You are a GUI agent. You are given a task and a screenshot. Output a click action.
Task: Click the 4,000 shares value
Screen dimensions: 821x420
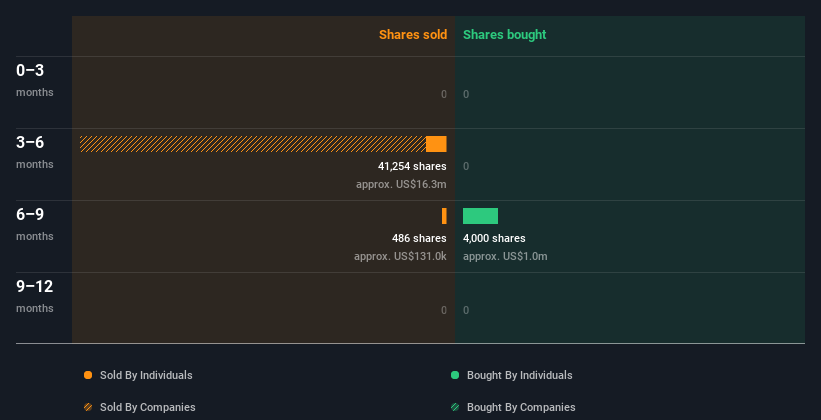click(494, 238)
